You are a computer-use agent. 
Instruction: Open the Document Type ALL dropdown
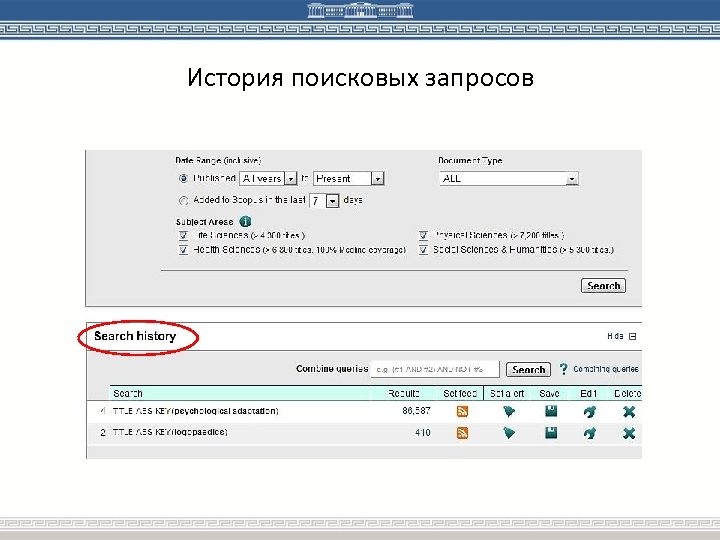coord(509,178)
